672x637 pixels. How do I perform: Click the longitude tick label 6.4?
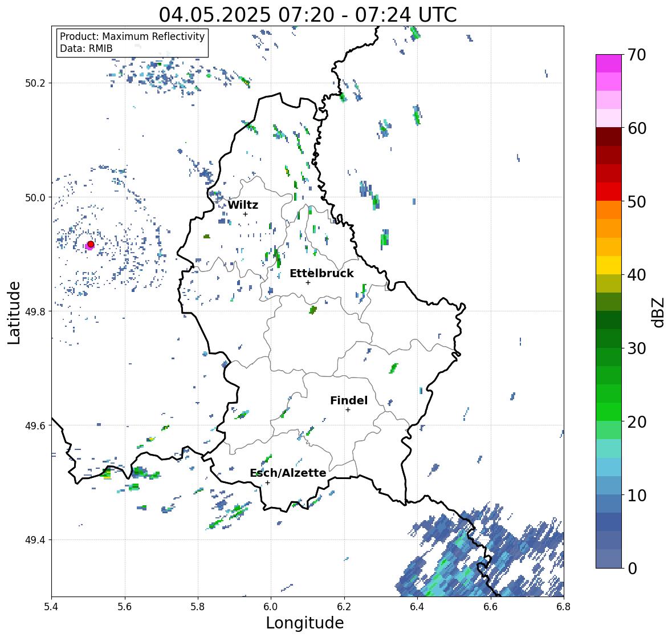click(417, 607)
